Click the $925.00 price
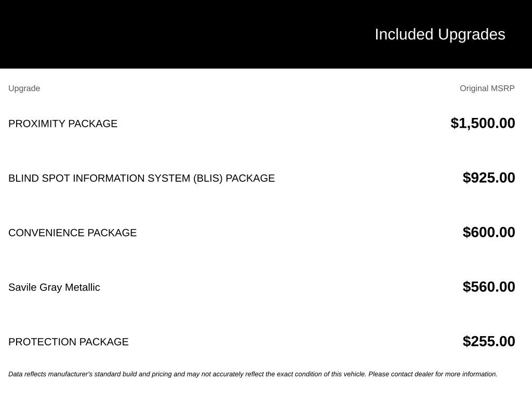Viewport: 532px width, 399px height. pos(489,178)
